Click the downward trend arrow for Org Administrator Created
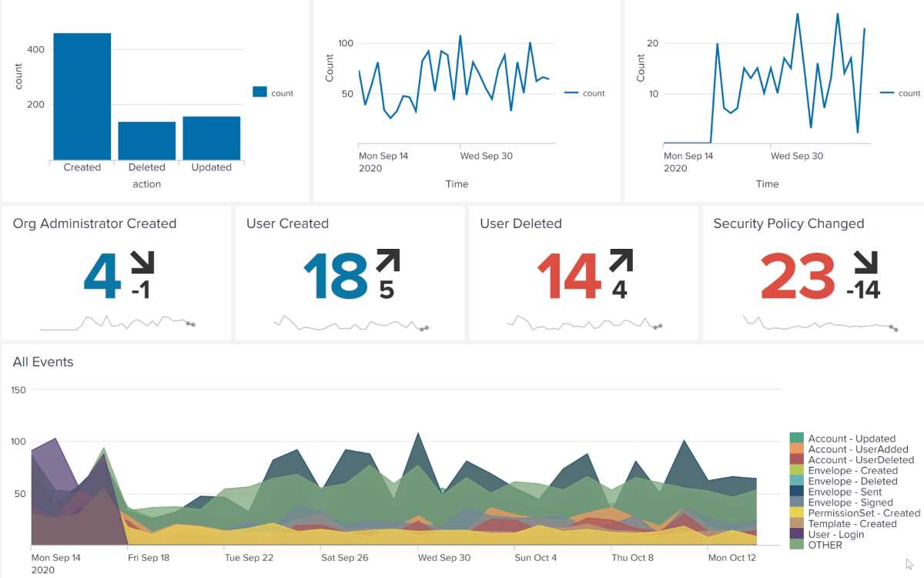This screenshot has height=578, width=924. pos(142,262)
